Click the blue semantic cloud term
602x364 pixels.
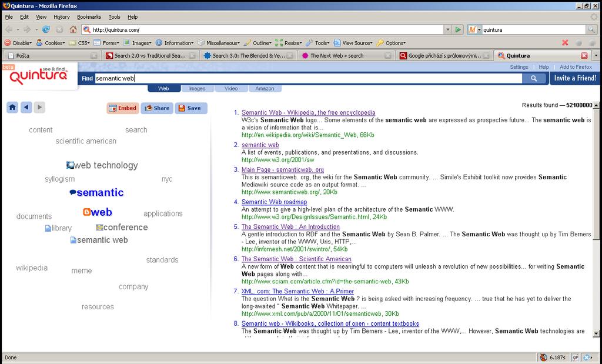(96, 192)
